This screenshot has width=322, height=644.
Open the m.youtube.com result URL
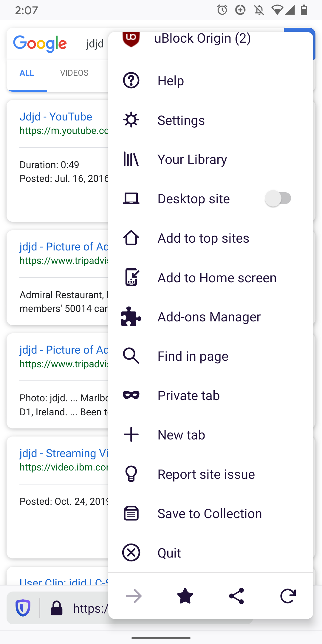(64, 131)
